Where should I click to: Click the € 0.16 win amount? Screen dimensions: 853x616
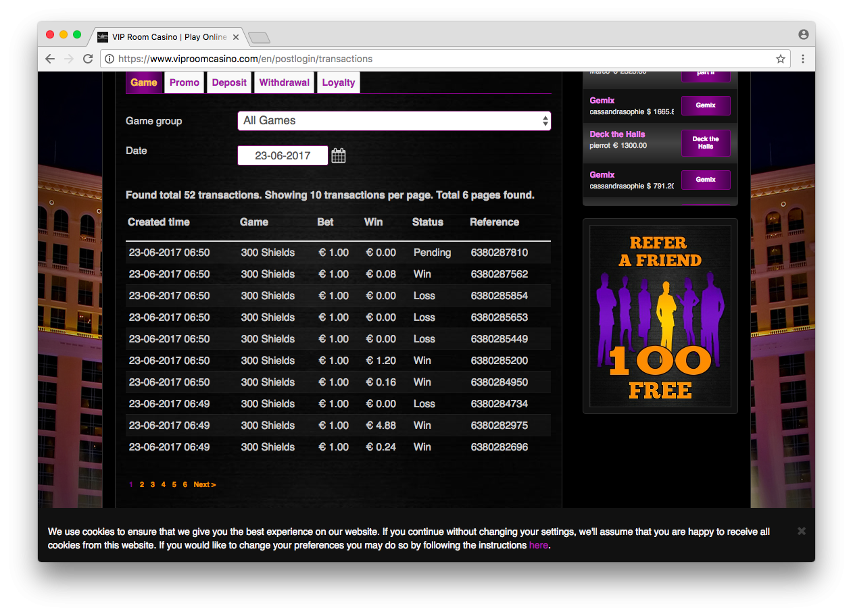[x=381, y=382]
